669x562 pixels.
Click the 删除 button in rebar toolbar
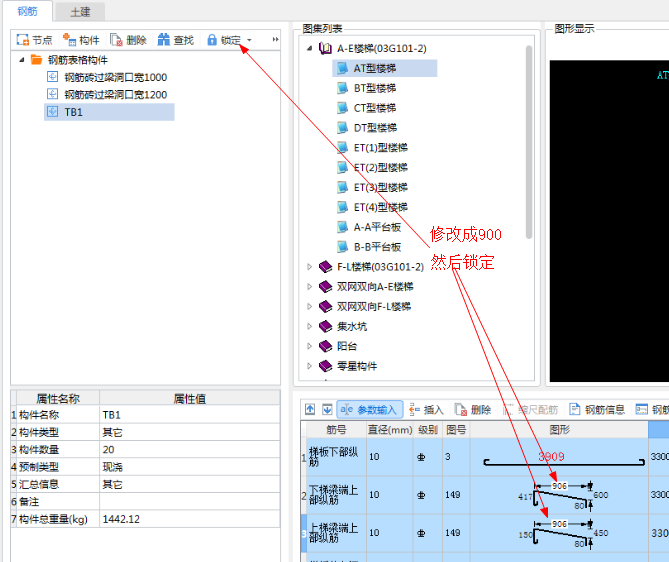click(473, 410)
